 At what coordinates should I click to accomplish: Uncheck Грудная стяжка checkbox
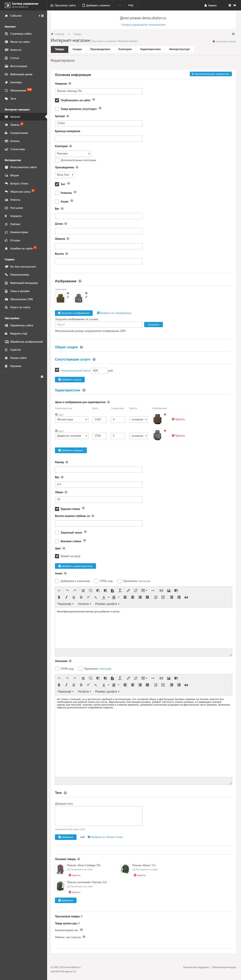pyautogui.click(x=57, y=509)
